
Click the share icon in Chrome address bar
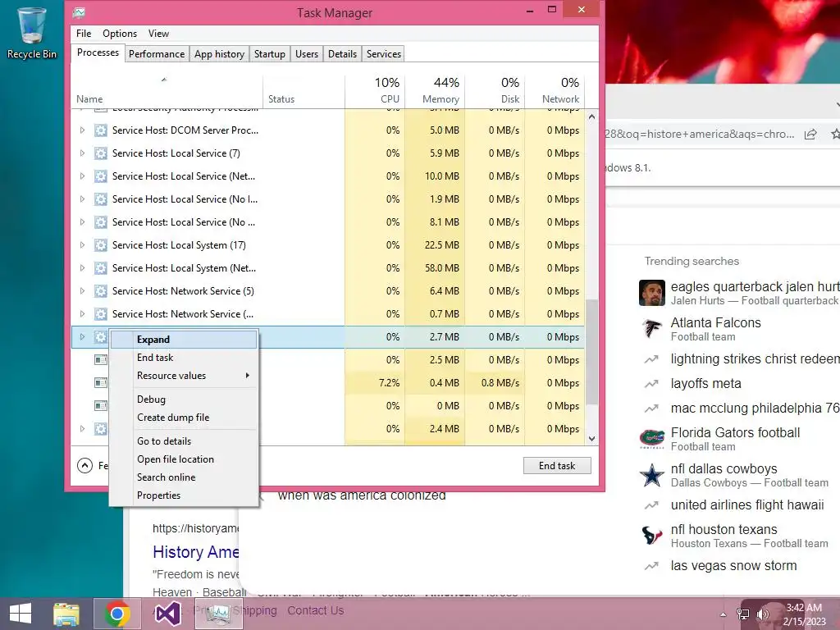click(810, 134)
